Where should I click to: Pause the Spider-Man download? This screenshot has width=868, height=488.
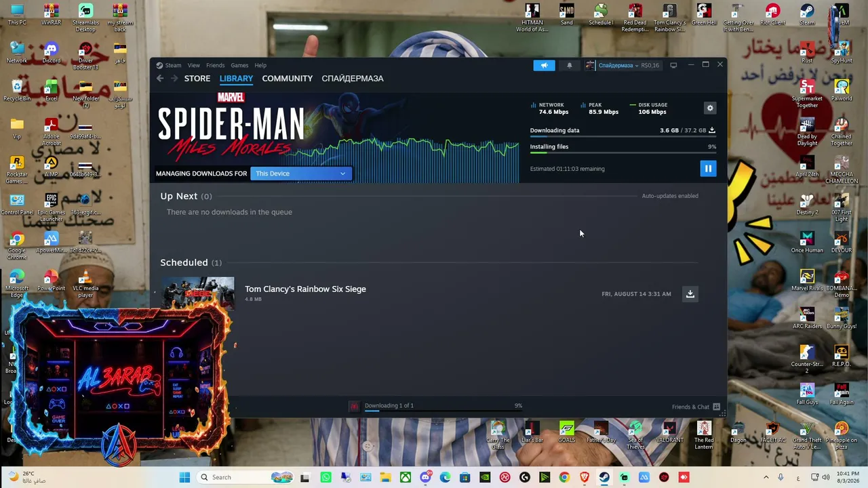click(708, 169)
